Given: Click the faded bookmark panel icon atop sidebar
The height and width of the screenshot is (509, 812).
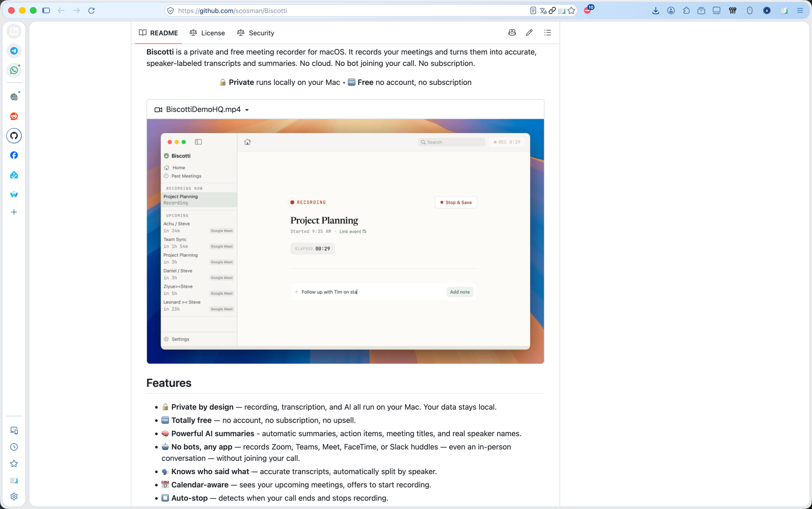Looking at the screenshot, I should click(14, 31).
